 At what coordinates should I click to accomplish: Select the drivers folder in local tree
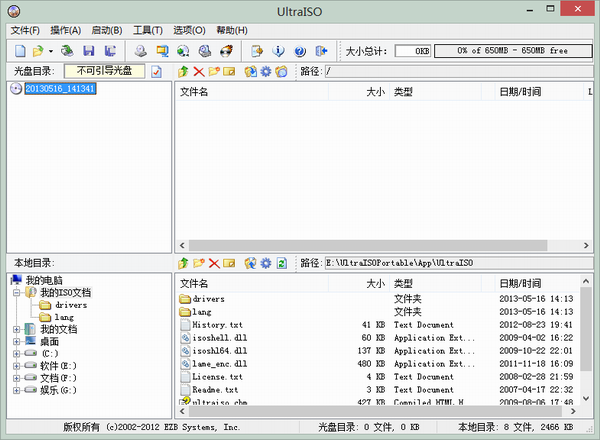[71, 305]
